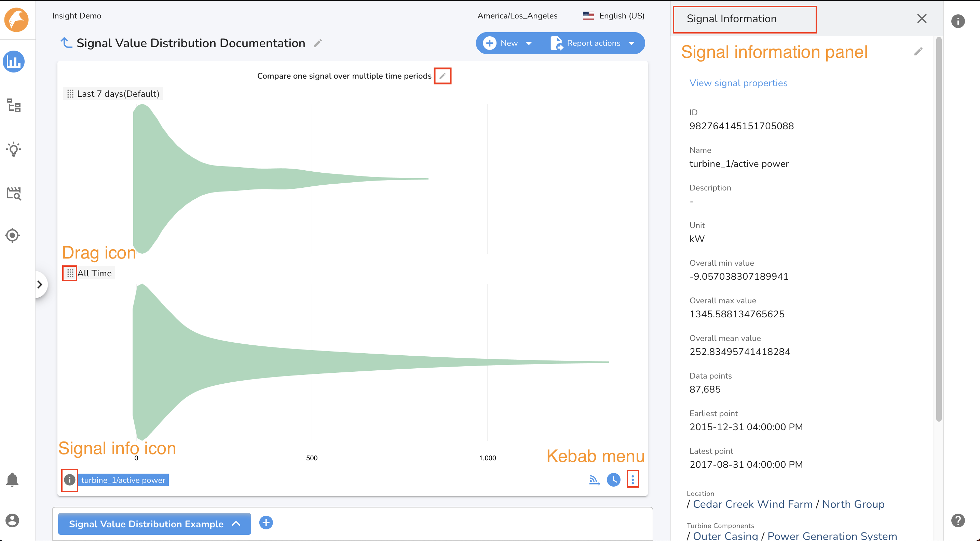Click the Earliest point 2015-12-31 timestamp

pyautogui.click(x=746, y=427)
